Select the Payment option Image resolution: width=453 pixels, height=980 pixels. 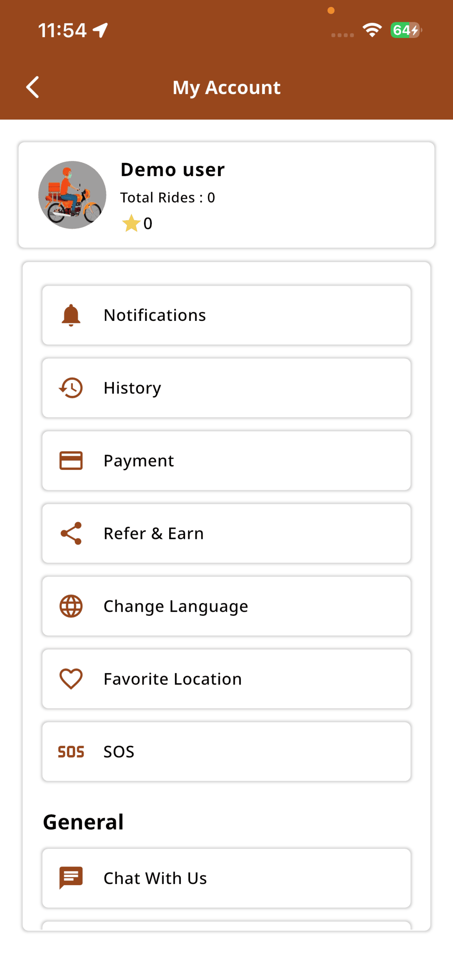click(226, 461)
